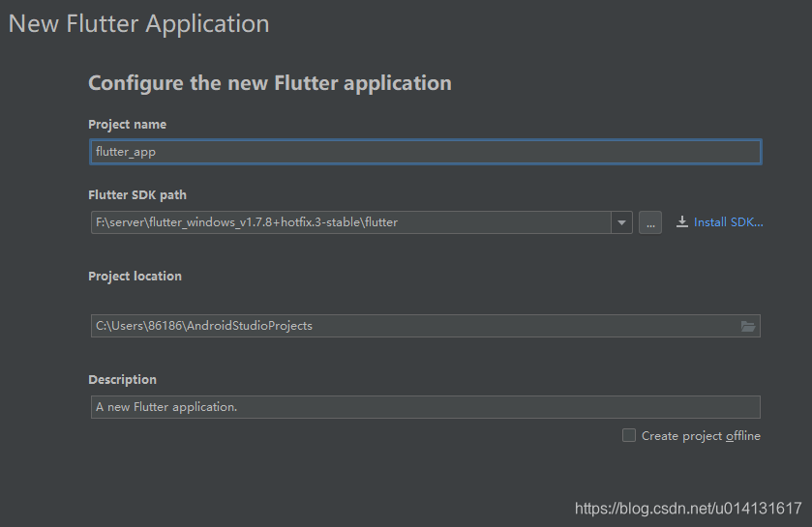Click the download icon beside Install SDK
Viewport: 812px width, 527px height.
click(x=682, y=221)
